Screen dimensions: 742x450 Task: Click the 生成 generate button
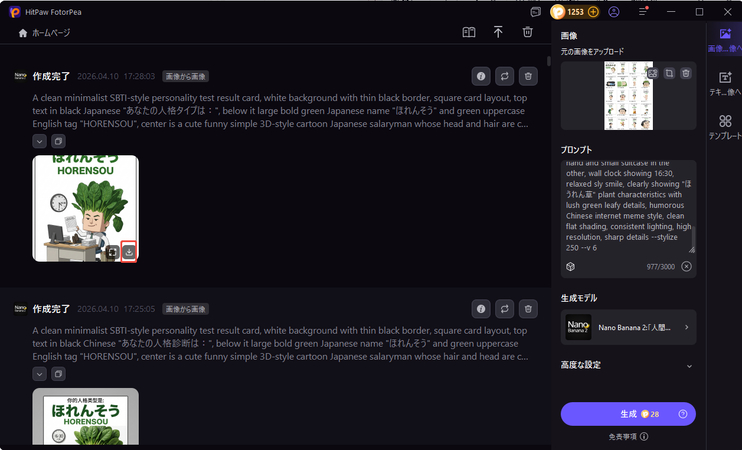pyautogui.click(x=628, y=414)
